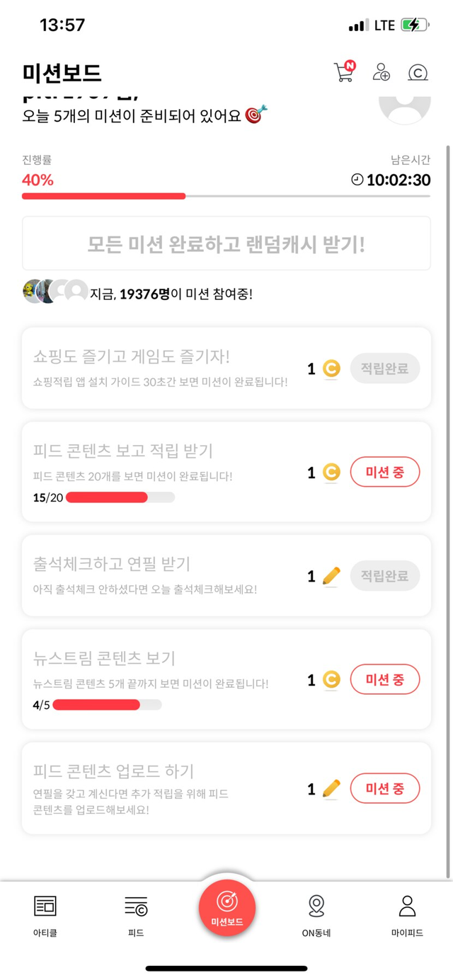Tap the participant avatars cluster
The width and height of the screenshot is (453, 980).
55,292
